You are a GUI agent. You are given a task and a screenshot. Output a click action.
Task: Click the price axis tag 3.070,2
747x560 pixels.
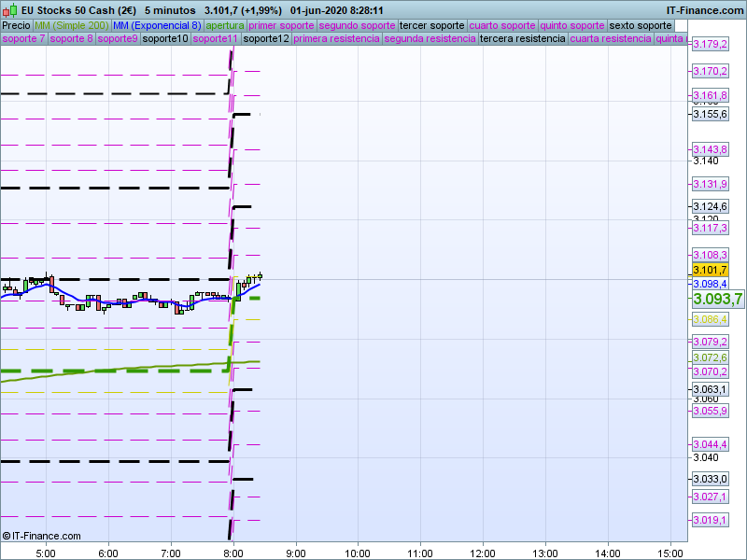click(710, 371)
